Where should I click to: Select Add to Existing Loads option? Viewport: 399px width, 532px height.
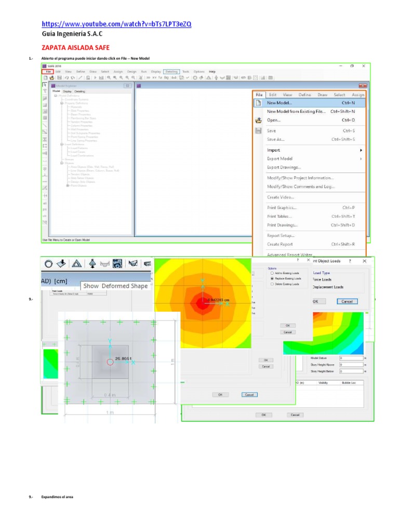(x=272, y=273)
